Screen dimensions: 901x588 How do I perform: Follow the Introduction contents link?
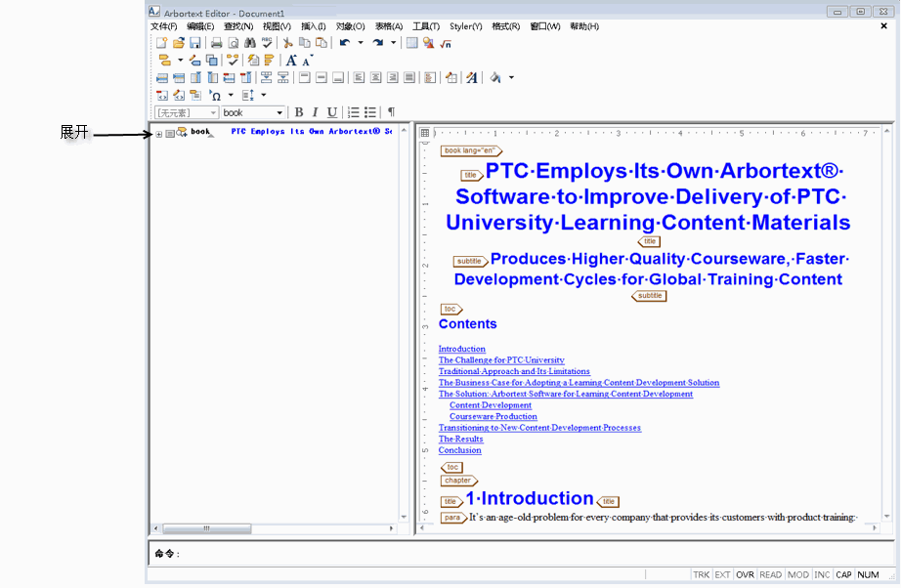tap(462, 349)
